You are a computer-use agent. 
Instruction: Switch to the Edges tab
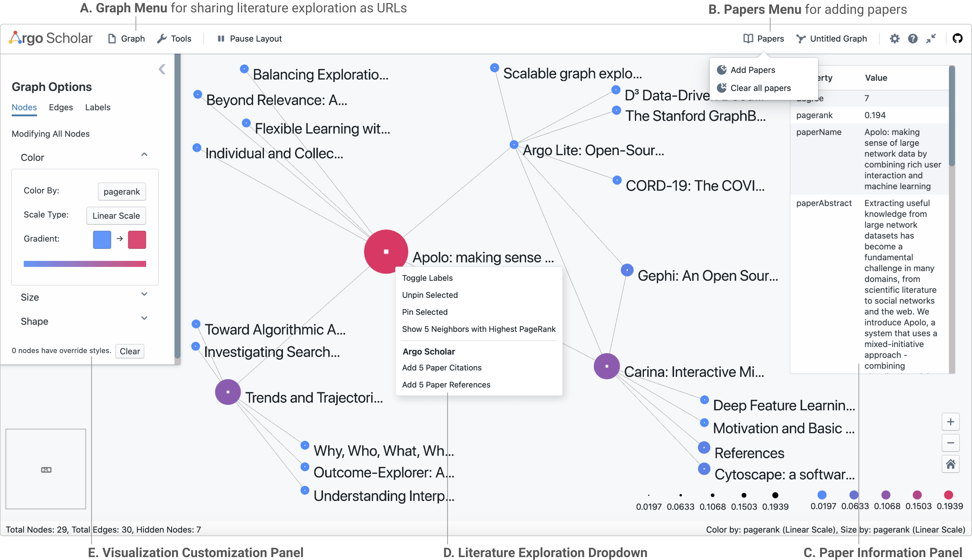pos(61,107)
